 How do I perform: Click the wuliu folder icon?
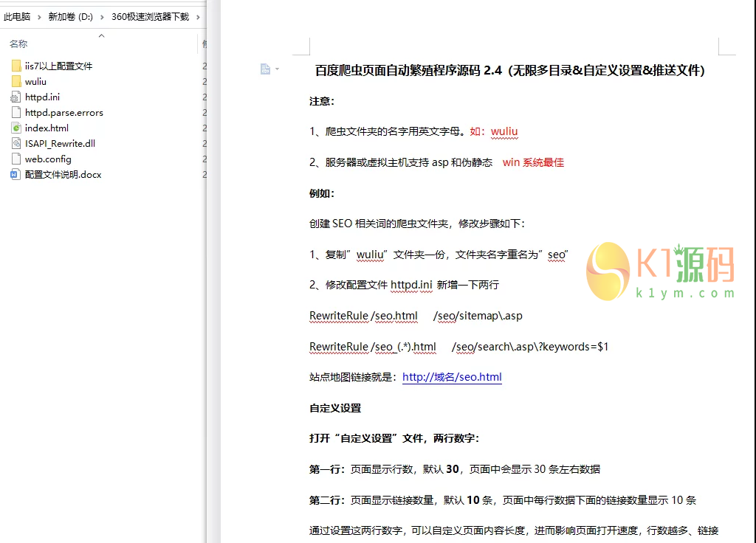(x=16, y=81)
